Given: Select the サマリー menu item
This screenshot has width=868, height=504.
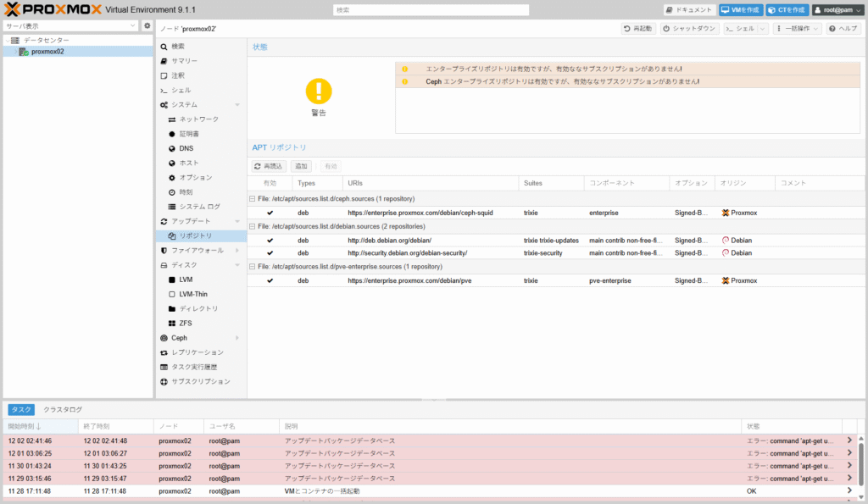Looking at the screenshot, I should 184,61.
